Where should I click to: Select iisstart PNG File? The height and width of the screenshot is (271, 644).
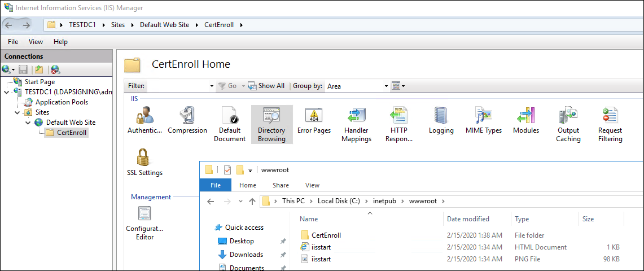click(321, 259)
